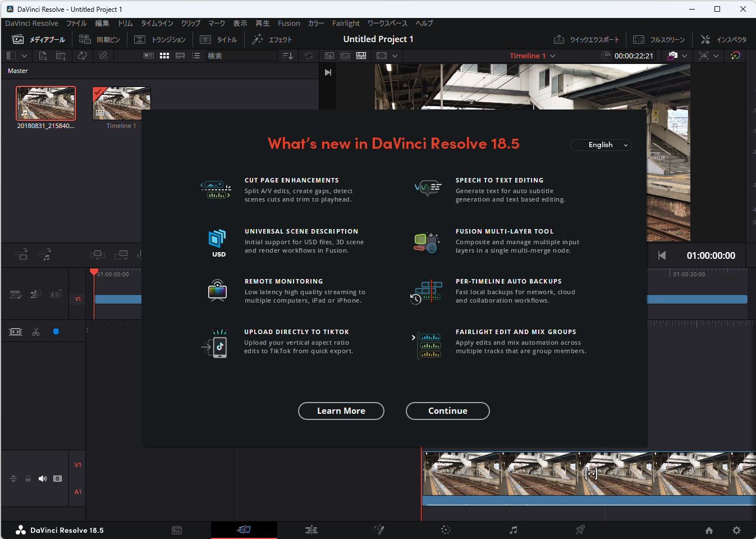Screen dimensions: 756x539
Task: Expand the media pool bin options chevron
Action: pos(25,56)
